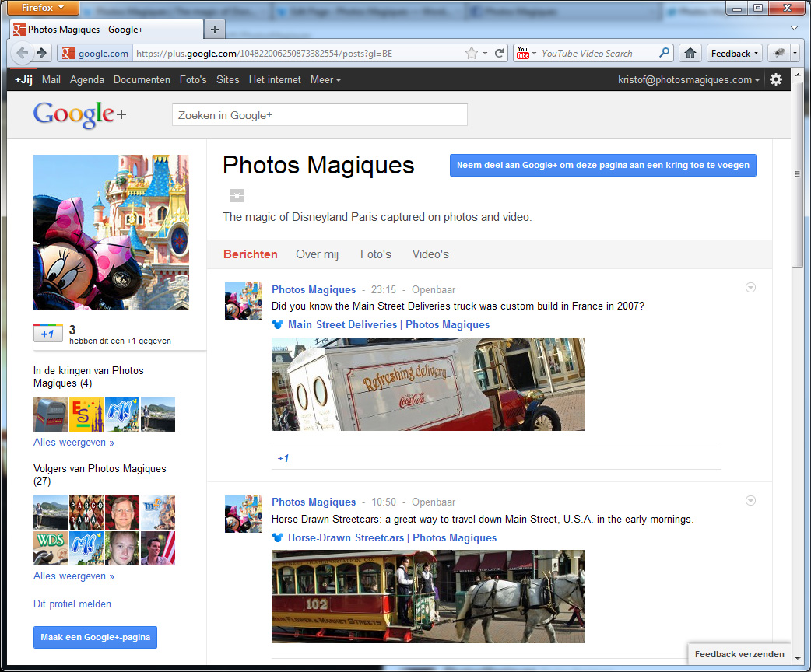
Task: Open the kristof@photosmagiques.com account menu
Action: point(688,79)
